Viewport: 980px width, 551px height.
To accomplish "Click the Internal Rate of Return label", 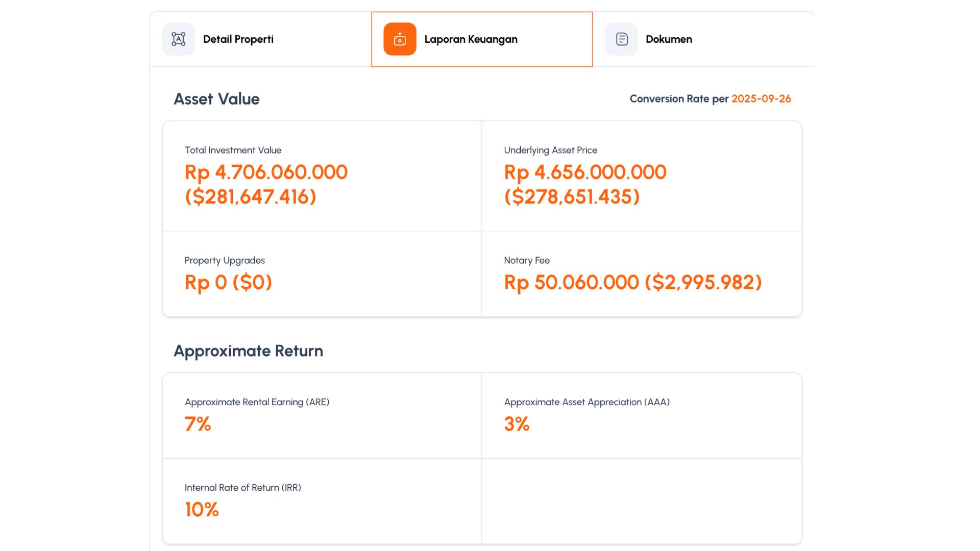I will pyautogui.click(x=242, y=488).
